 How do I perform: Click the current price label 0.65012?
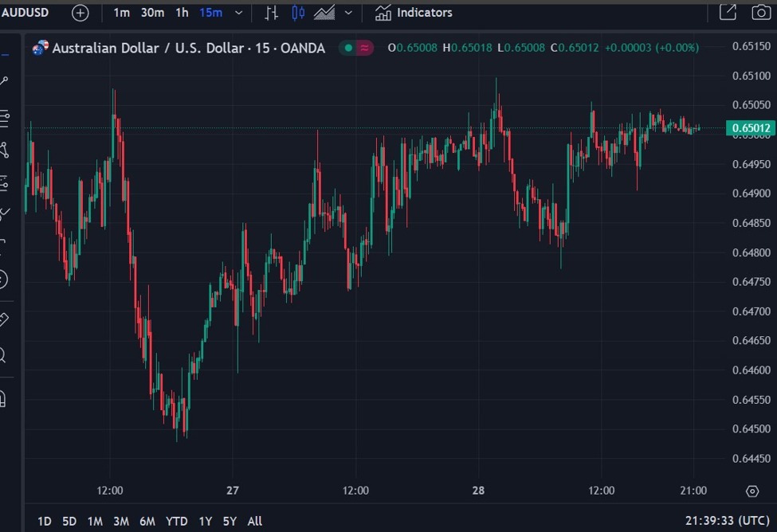pyautogui.click(x=749, y=128)
